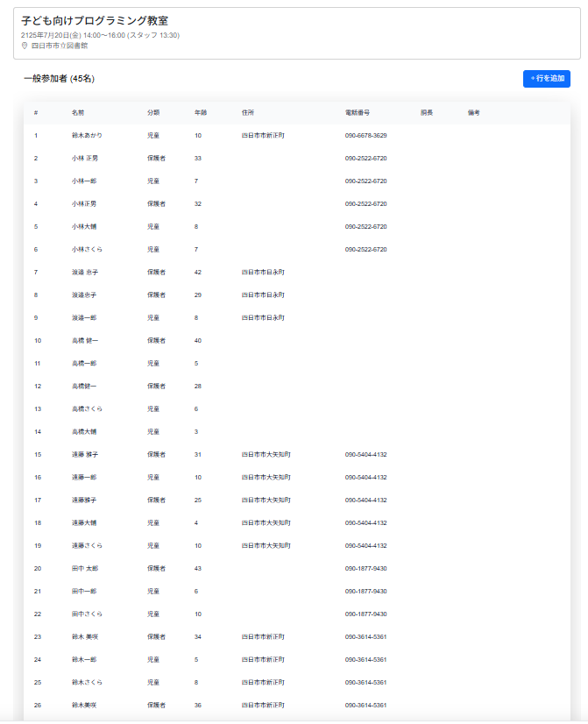Click the 名前 column header

tap(78, 113)
